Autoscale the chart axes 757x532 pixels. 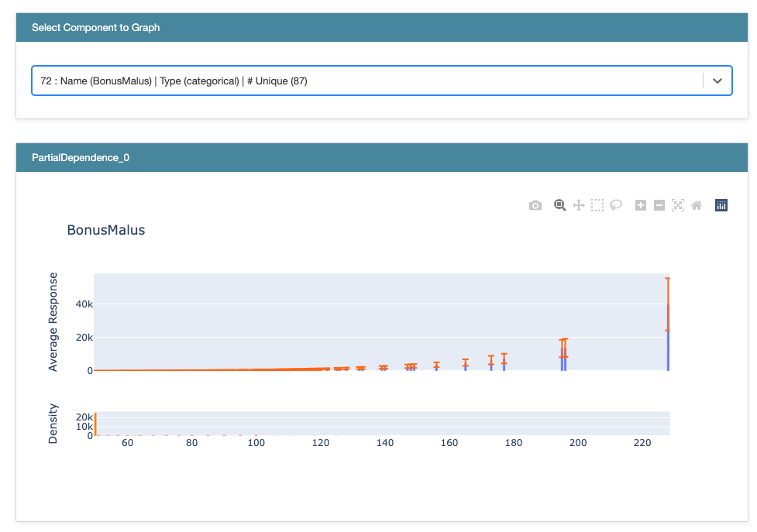pyautogui.click(x=678, y=205)
